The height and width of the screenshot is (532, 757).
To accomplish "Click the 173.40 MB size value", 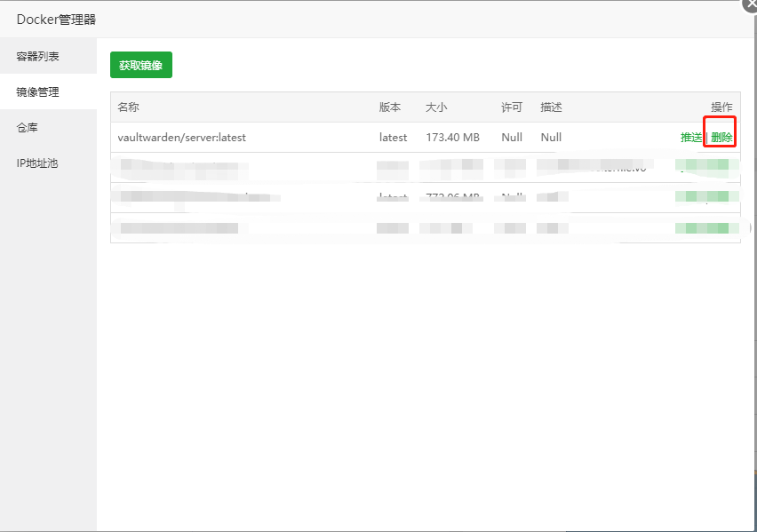I will point(452,138).
